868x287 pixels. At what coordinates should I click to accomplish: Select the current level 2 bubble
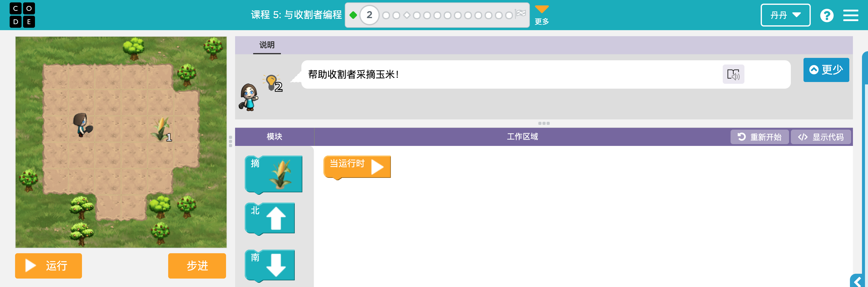click(x=369, y=15)
